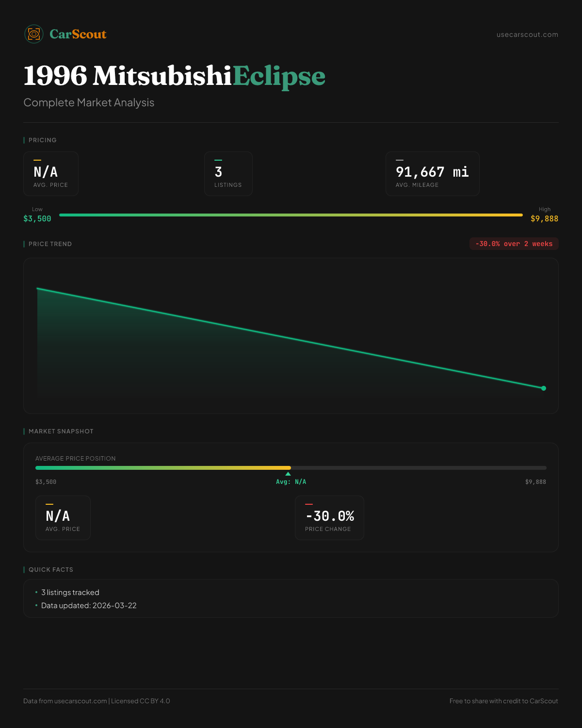Image resolution: width=582 pixels, height=728 pixels.
Task: Click the "3 listings tracked" quick fact
Action: 70,593
